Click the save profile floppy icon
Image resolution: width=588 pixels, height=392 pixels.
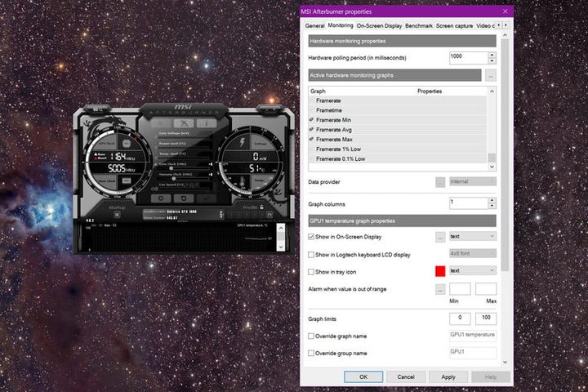pos(269,215)
